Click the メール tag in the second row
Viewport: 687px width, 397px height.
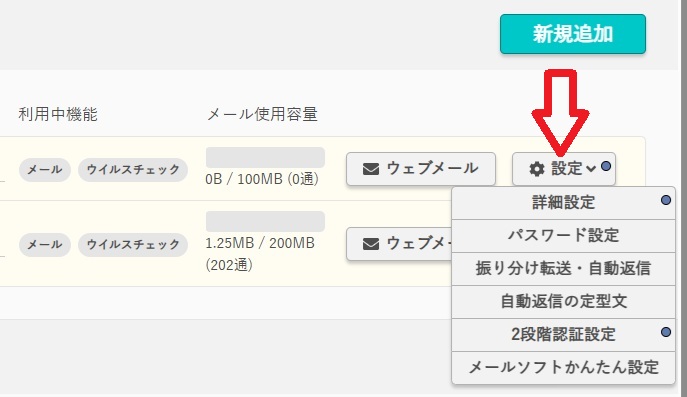pos(45,245)
